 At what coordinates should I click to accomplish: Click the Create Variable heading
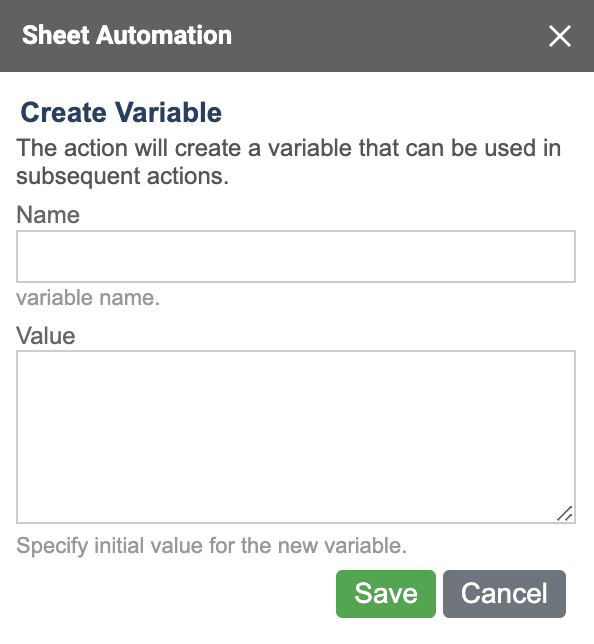coord(121,112)
